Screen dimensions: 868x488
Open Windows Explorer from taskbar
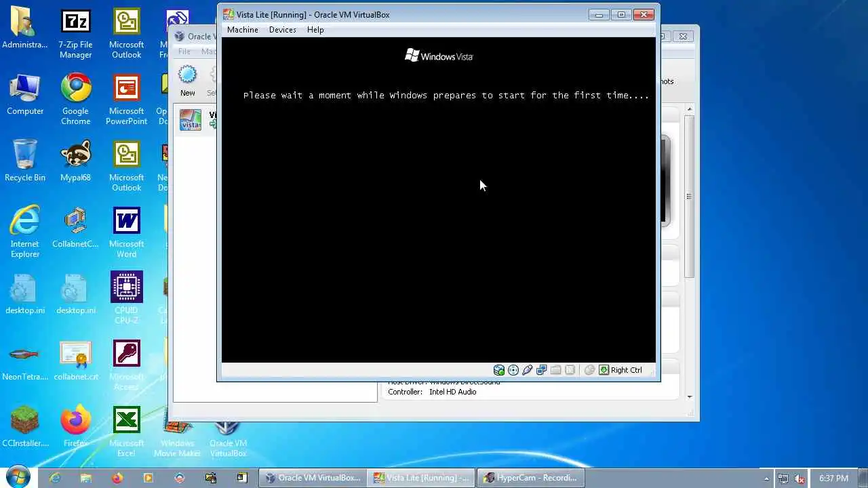point(86,478)
